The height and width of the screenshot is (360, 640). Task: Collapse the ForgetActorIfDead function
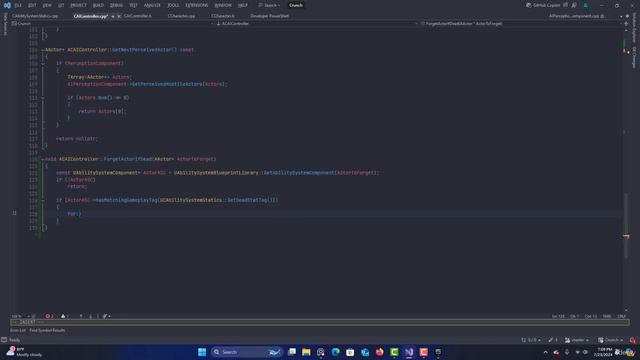click(42, 159)
